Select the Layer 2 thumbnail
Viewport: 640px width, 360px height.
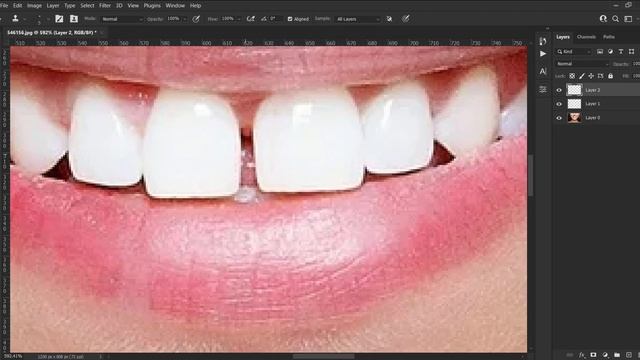click(574, 90)
